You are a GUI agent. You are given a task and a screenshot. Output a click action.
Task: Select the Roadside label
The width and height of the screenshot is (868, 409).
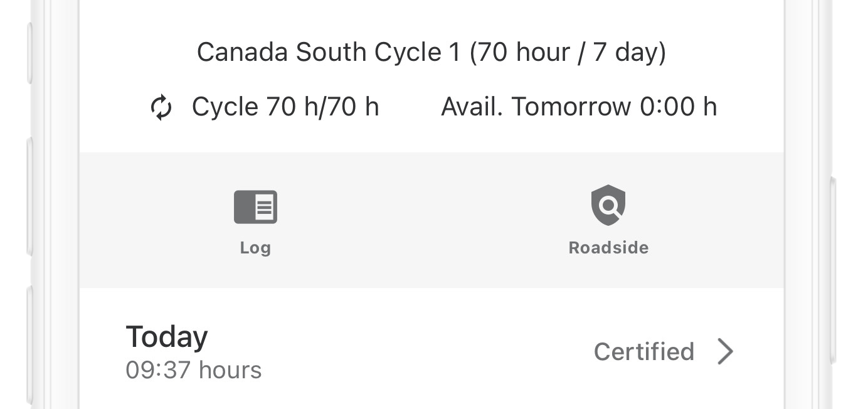pos(608,248)
